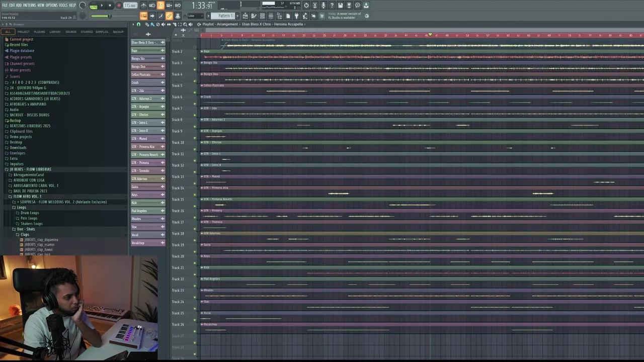Mute Track 5 via its green LED
Screen dimensions: 644x362
pos(195,93)
